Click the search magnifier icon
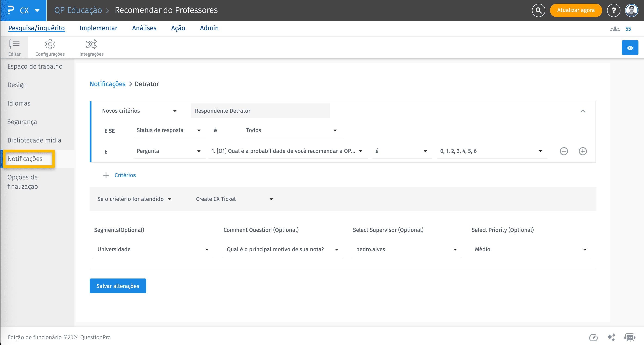Viewport: 644px width, 345px height. click(538, 10)
